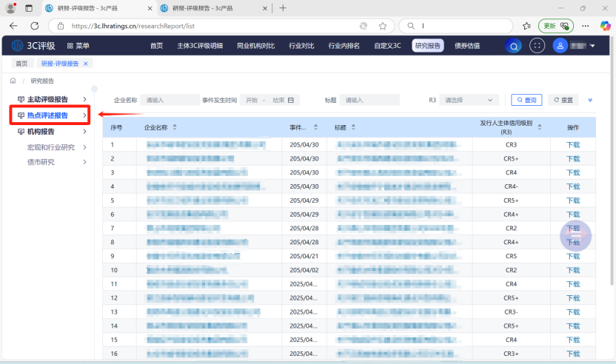616x364 pixels.
Task: Select 研究报告 navigation item
Action: point(428,46)
